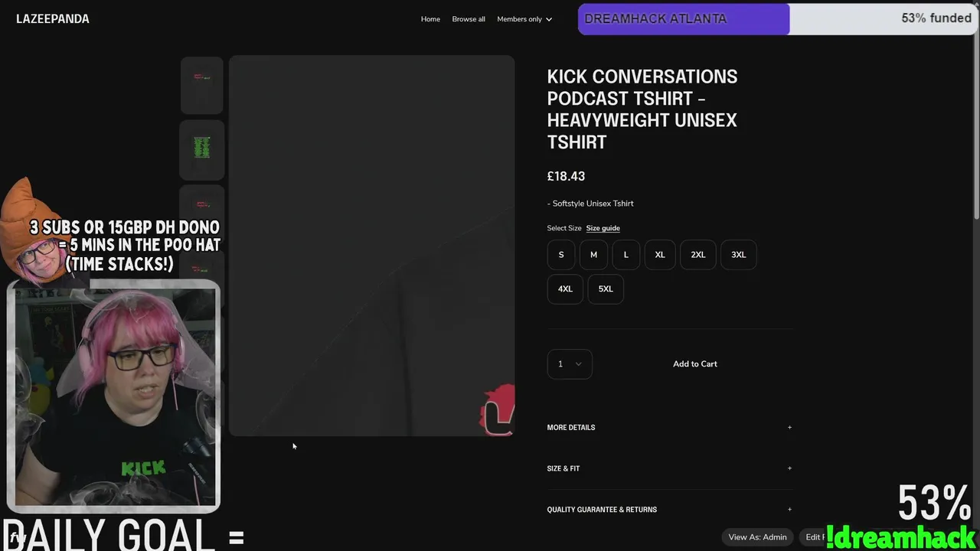Choose size S
980x551 pixels.
(x=561, y=255)
